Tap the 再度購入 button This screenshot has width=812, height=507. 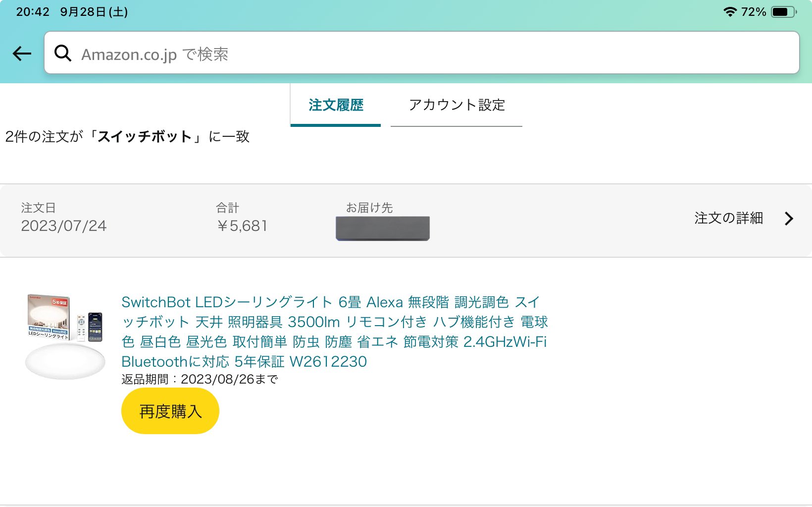pos(170,411)
